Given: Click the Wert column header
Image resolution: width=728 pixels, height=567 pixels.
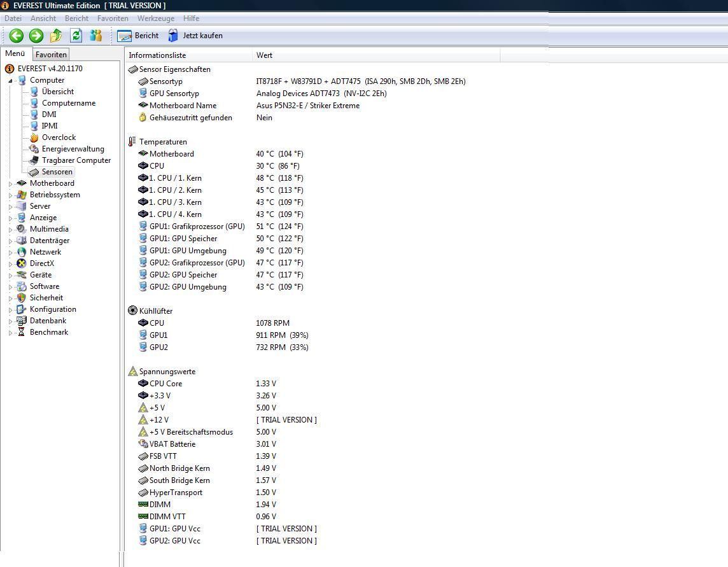Looking at the screenshot, I should pos(376,55).
